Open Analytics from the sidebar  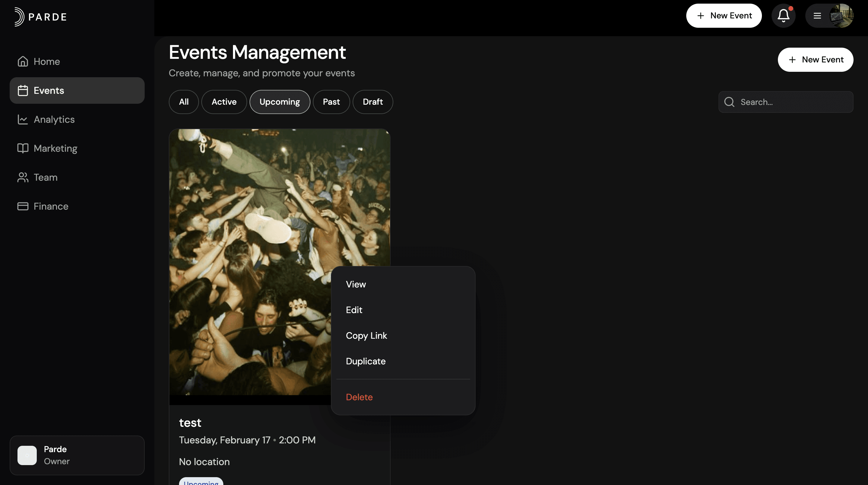pos(54,119)
